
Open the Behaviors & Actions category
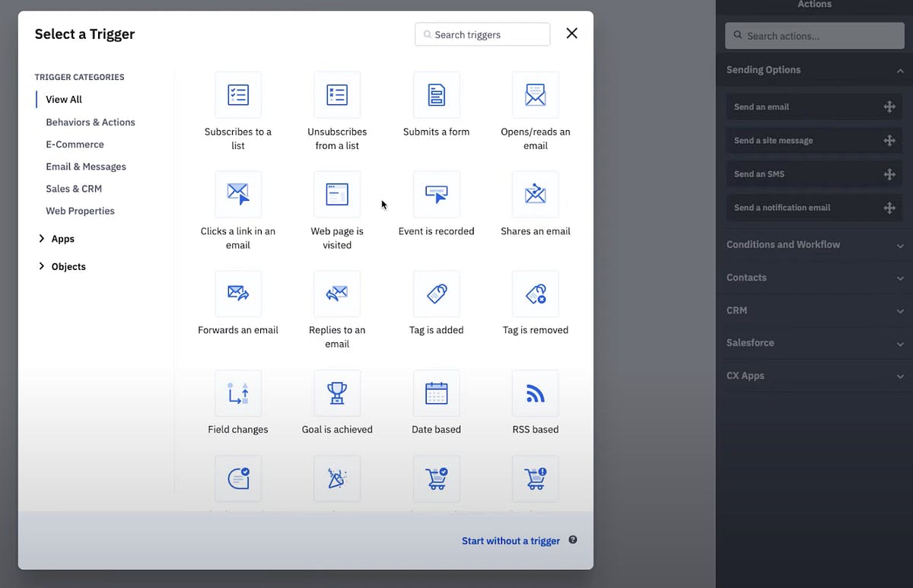(91, 122)
